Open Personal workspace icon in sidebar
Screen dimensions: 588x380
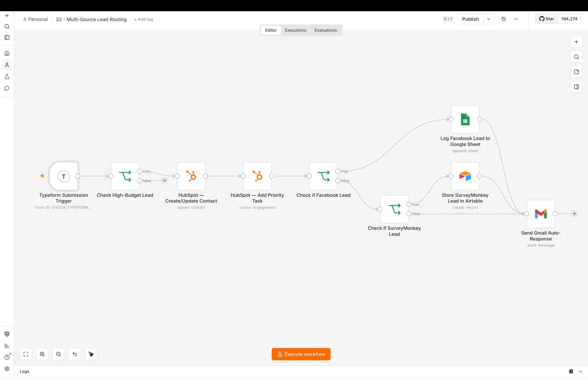(x=7, y=65)
